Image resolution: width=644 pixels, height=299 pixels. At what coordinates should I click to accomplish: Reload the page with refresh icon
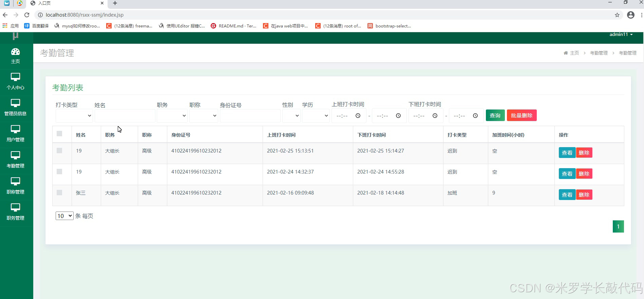pos(27,15)
